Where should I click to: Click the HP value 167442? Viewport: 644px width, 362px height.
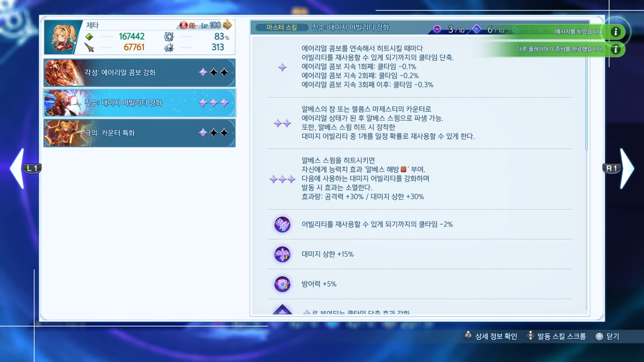132,36
